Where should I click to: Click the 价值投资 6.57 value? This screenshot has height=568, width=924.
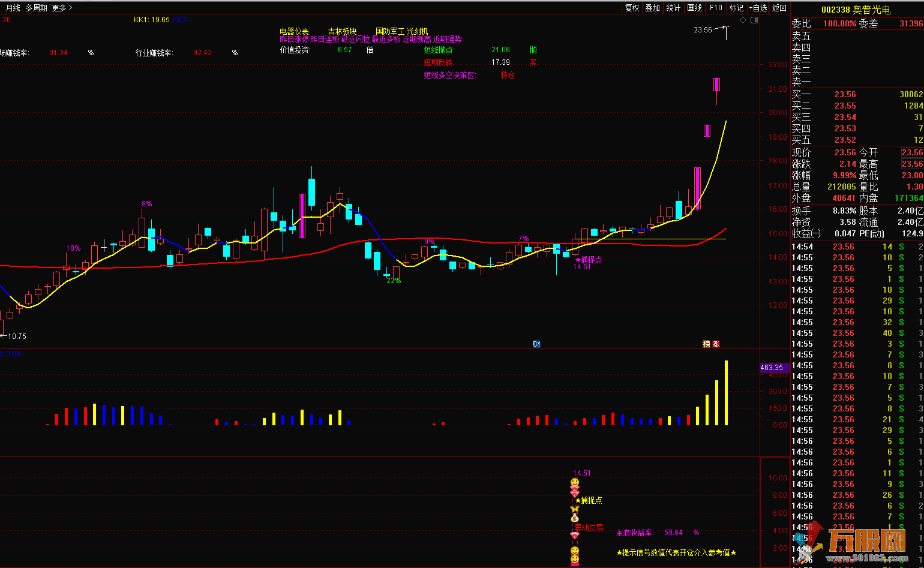(x=344, y=50)
